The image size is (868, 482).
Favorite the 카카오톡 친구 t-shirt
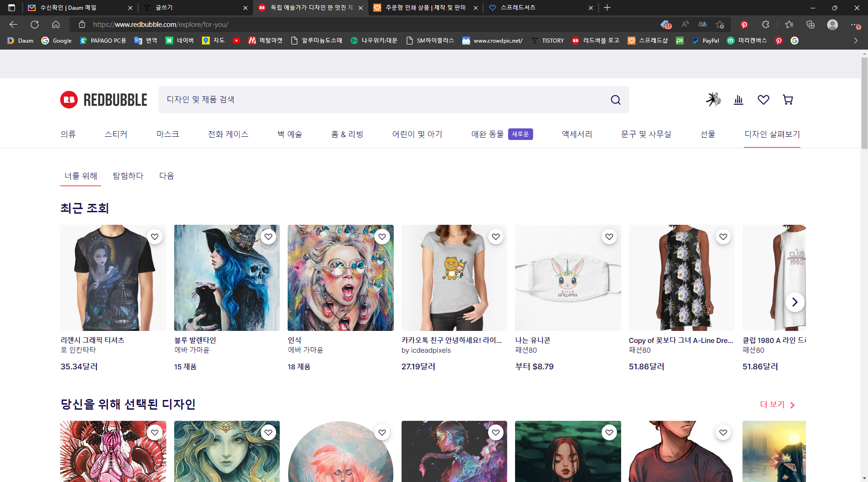click(496, 237)
